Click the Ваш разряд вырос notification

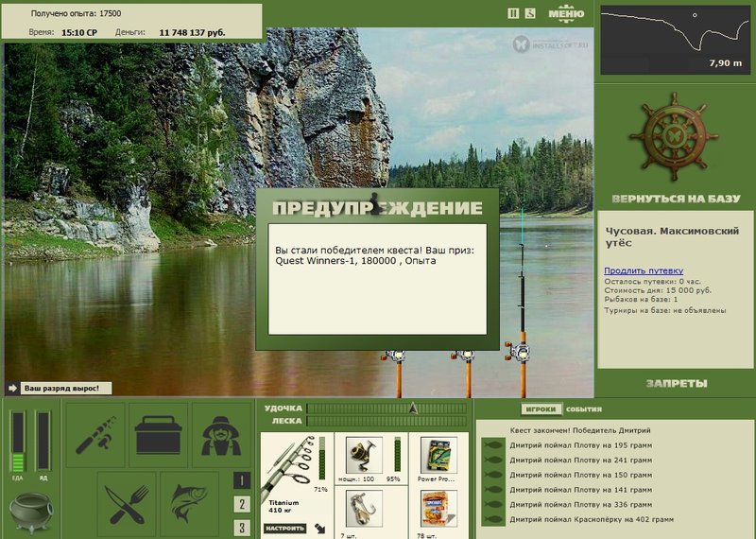click(65, 388)
